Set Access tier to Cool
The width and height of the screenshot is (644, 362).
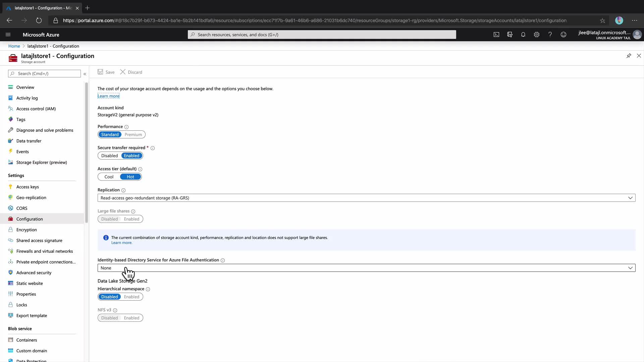[x=109, y=177]
